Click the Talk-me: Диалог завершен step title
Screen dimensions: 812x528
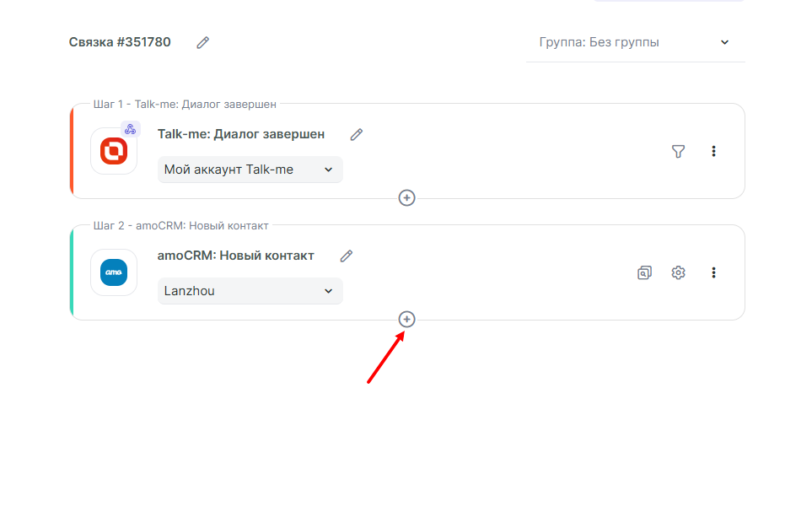(x=241, y=134)
